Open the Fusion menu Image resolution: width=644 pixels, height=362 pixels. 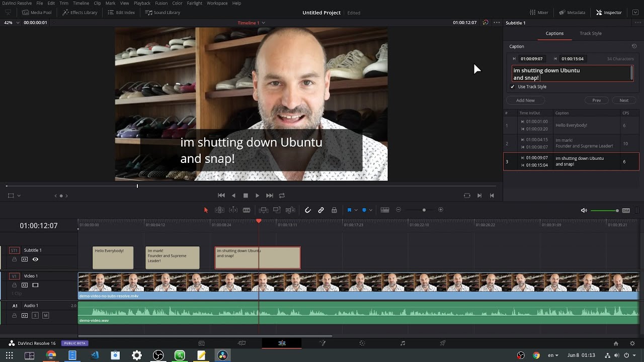click(x=161, y=3)
